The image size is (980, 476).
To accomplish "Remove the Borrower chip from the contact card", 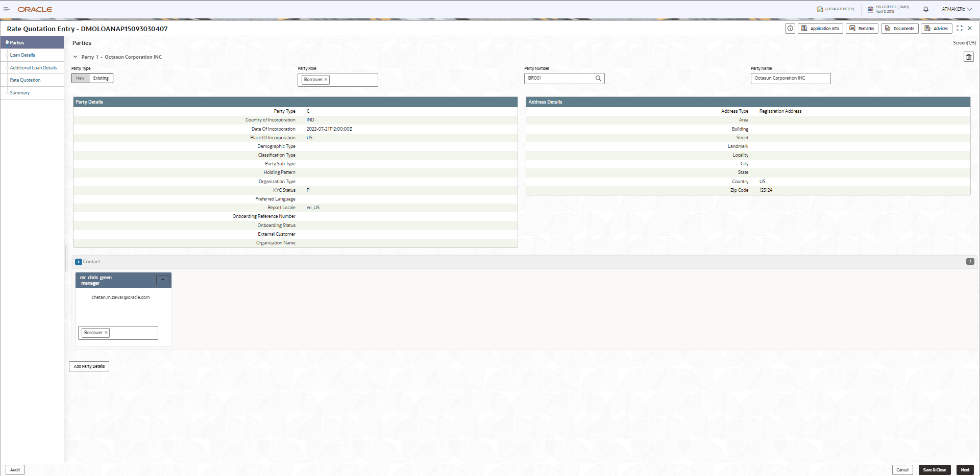I will coord(106,333).
